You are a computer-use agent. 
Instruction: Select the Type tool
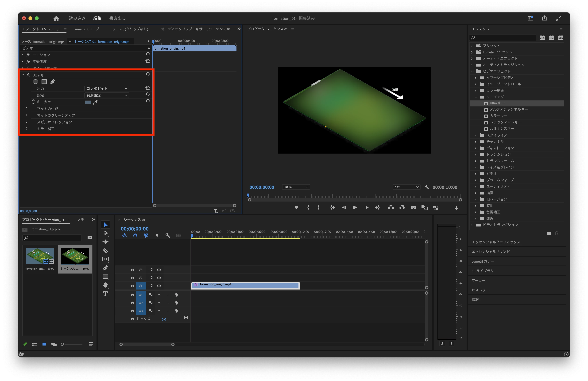click(105, 294)
